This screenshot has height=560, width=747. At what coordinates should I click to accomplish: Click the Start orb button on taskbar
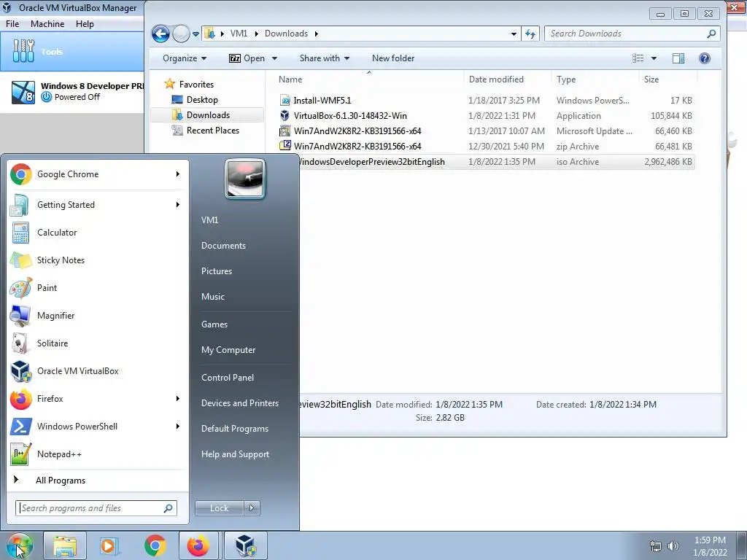click(x=19, y=545)
